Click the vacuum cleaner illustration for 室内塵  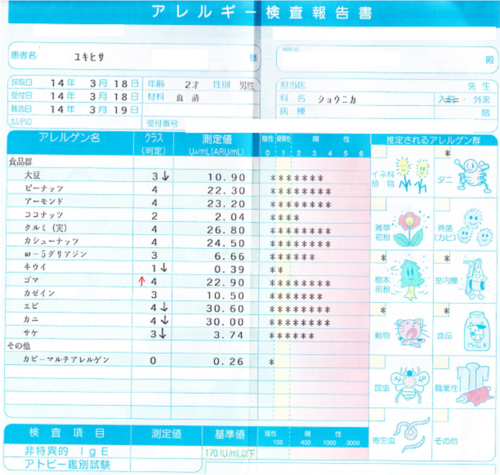pyautogui.click(x=476, y=279)
